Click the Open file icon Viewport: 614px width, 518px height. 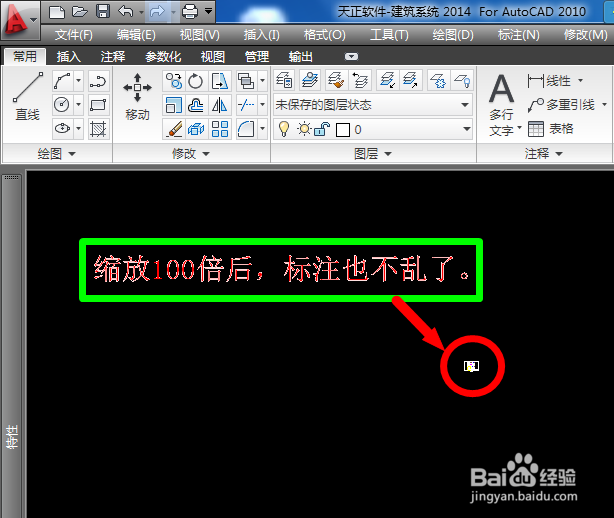point(80,12)
